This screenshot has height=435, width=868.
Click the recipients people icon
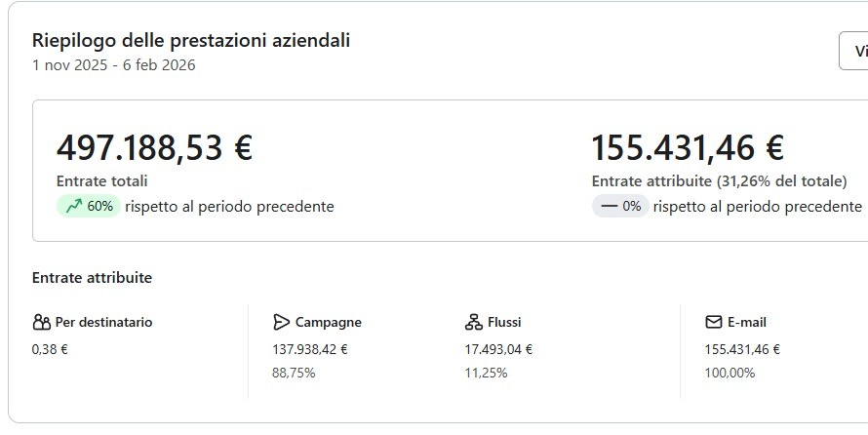[41, 323]
